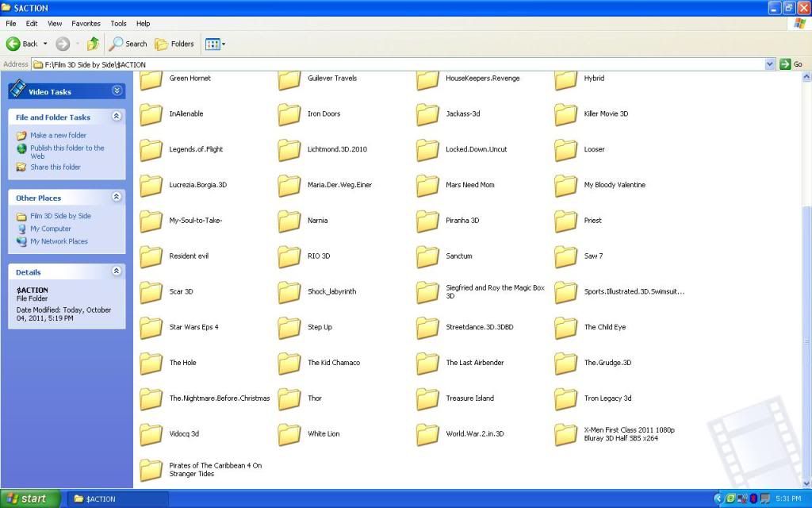Viewport: 812px width, 508px height.
Task: Select the Narnia folder icon
Action: (289, 221)
